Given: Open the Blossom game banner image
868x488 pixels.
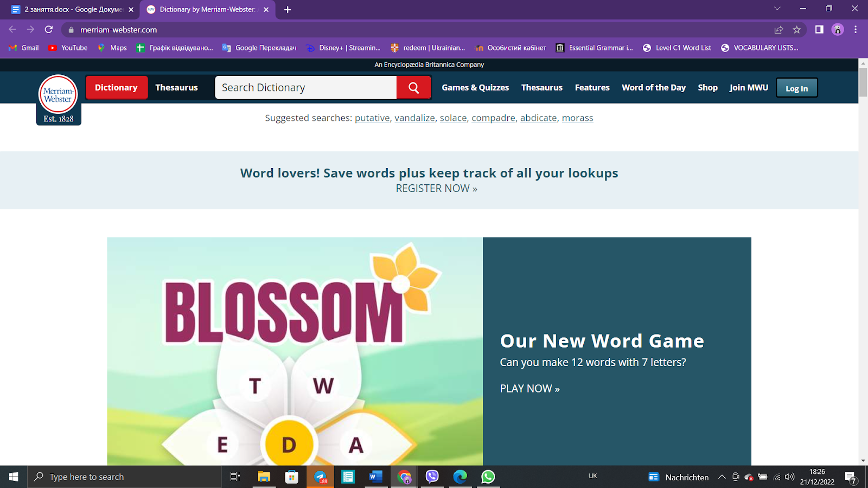Looking at the screenshot, I should (x=295, y=351).
